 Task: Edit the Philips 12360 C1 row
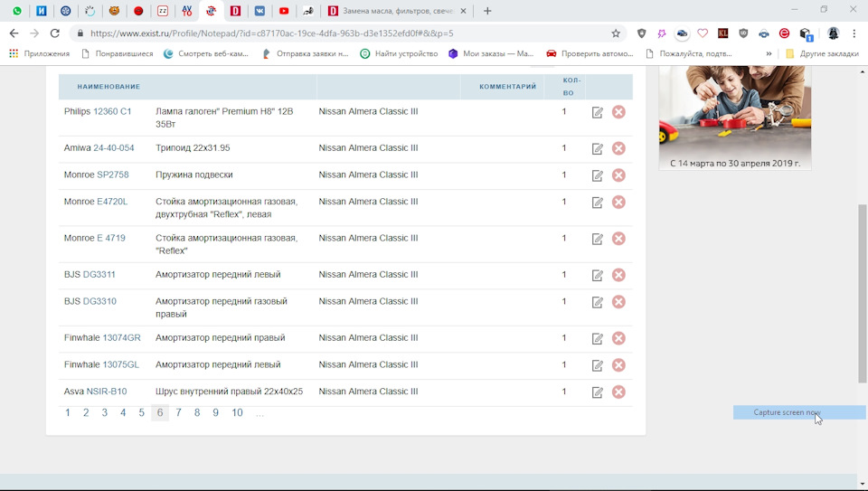[x=597, y=112]
